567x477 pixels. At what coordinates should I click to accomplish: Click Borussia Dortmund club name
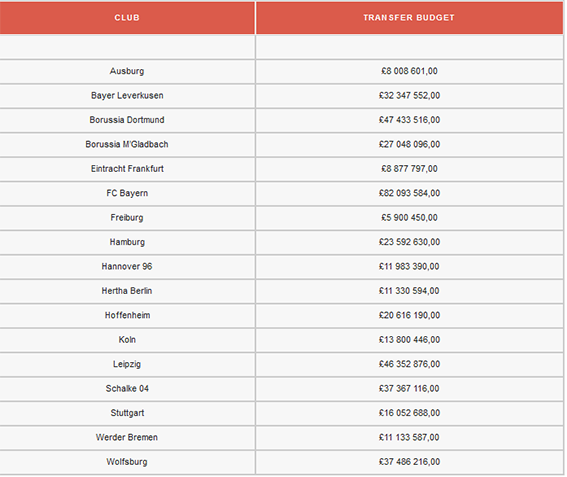click(127, 120)
